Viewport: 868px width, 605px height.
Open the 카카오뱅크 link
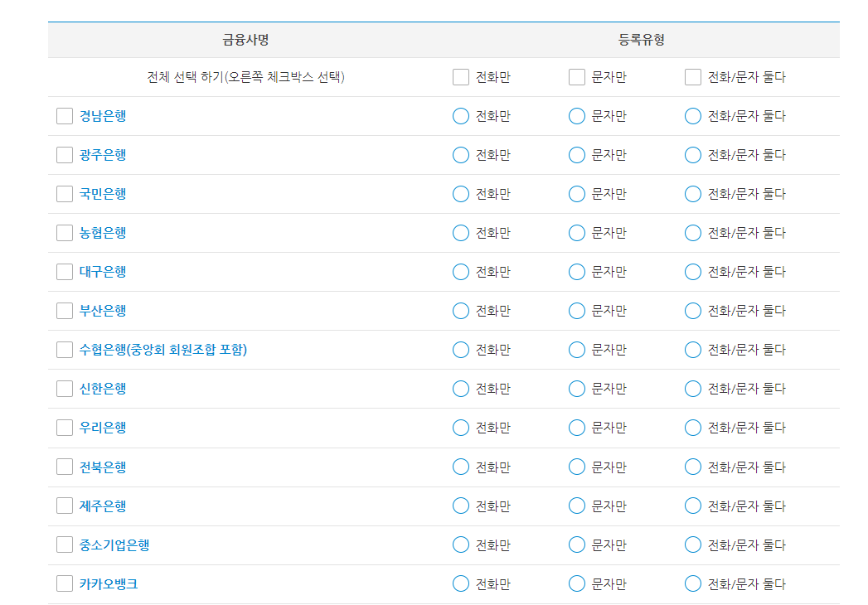(109, 584)
